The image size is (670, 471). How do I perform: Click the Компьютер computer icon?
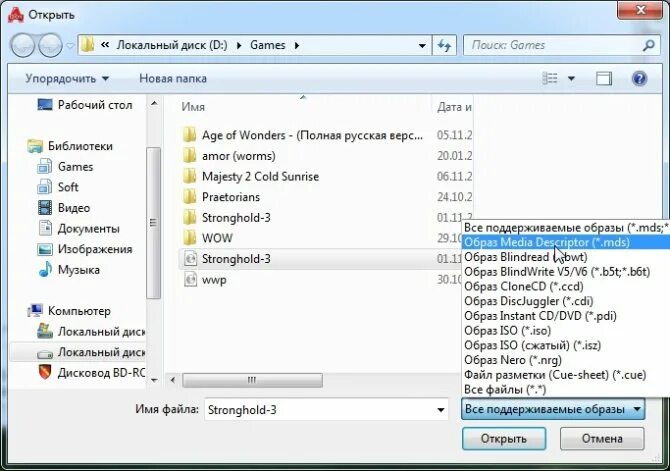[35, 311]
